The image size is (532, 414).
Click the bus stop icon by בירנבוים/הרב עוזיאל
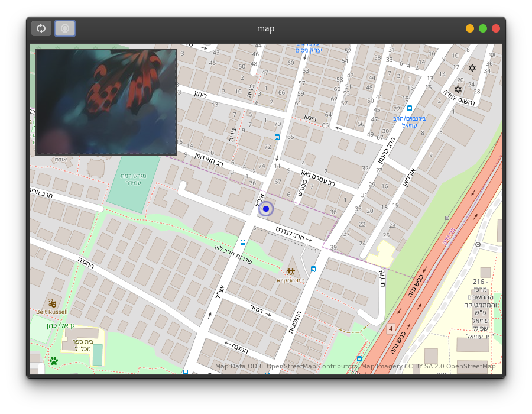410,108
